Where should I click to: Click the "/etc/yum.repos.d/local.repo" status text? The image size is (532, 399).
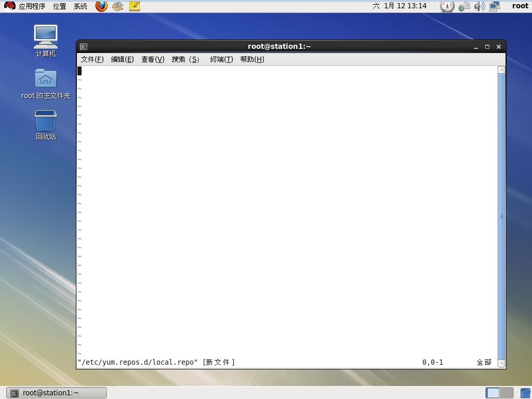pyautogui.click(x=138, y=362)
